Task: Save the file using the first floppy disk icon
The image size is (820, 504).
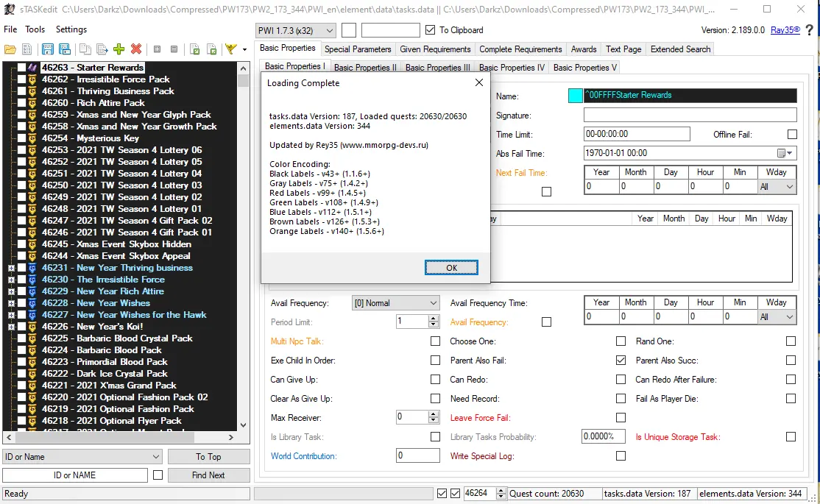Action: coord(48,50)
